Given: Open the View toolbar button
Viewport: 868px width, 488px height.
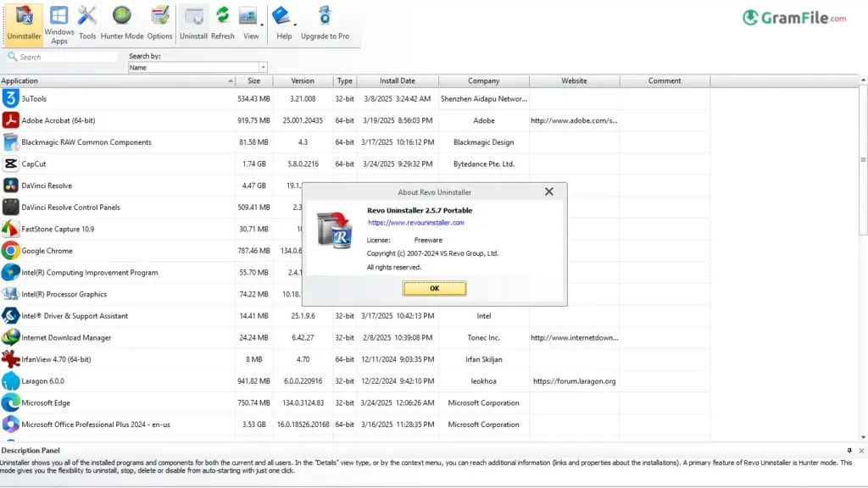Looking at the screenshot, I should 249,24.
